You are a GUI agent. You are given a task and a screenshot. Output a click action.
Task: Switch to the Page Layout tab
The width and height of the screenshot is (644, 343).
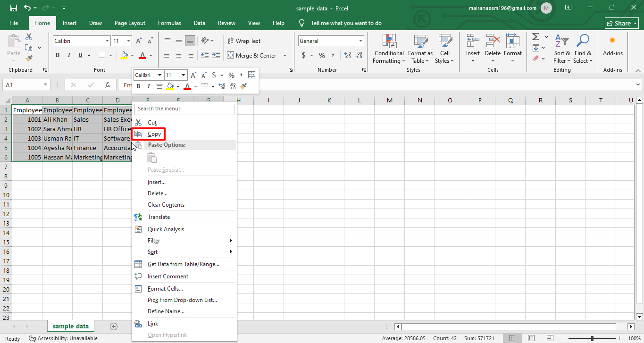click(x=130, y=23)
